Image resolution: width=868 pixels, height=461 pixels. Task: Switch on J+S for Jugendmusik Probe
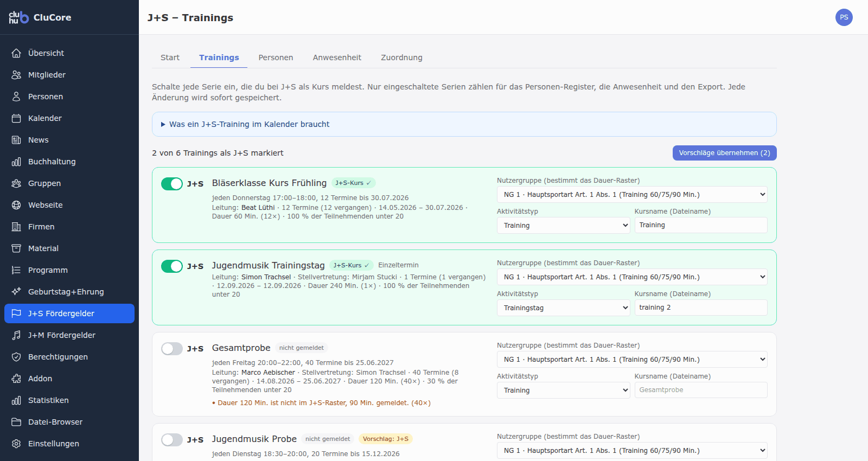(172, 440)
